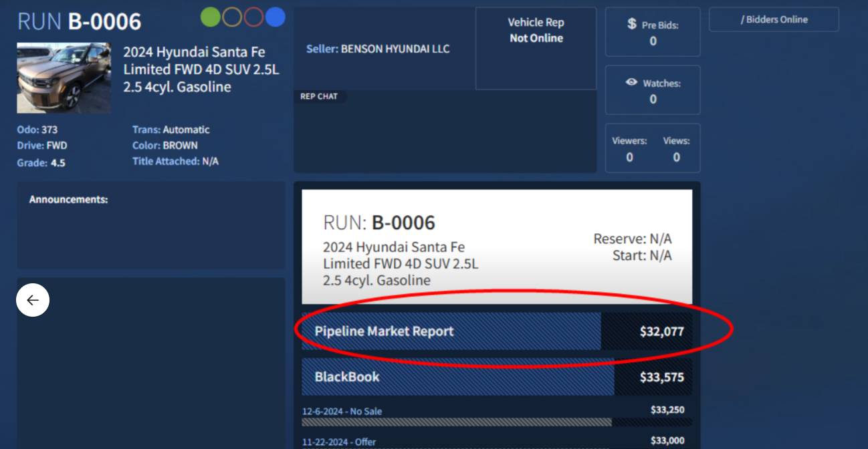Image resolution: width=868 pixels, height=449 pixels.
Task: Open the BlackBook value row
Action: pyautogui.click(x=497, y=377)
